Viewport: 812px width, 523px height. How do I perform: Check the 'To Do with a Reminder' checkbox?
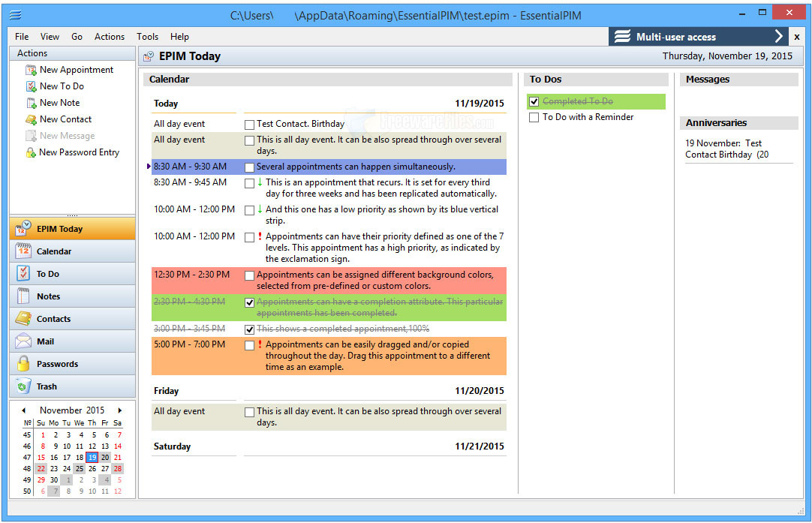(x=534, y=118)
